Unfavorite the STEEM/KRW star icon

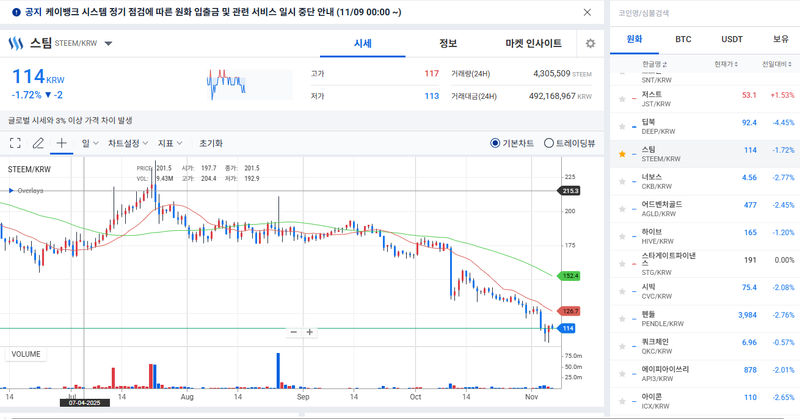pos(622,155)
